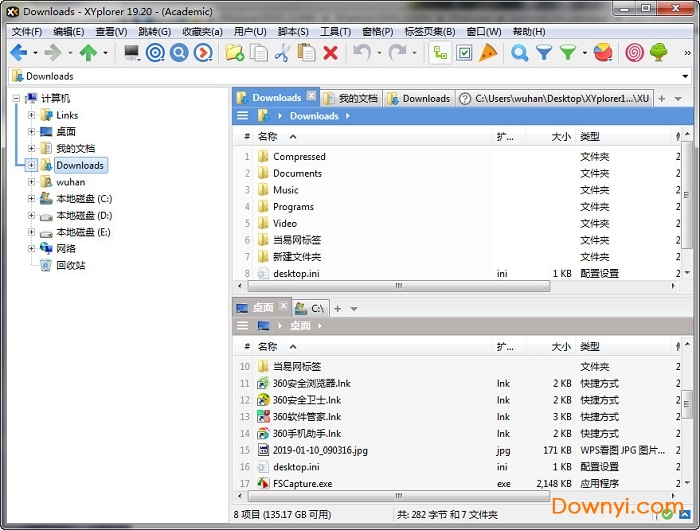Open the Back button history dropdown
This screenshot has height=530, width=700.
point(35,53)
